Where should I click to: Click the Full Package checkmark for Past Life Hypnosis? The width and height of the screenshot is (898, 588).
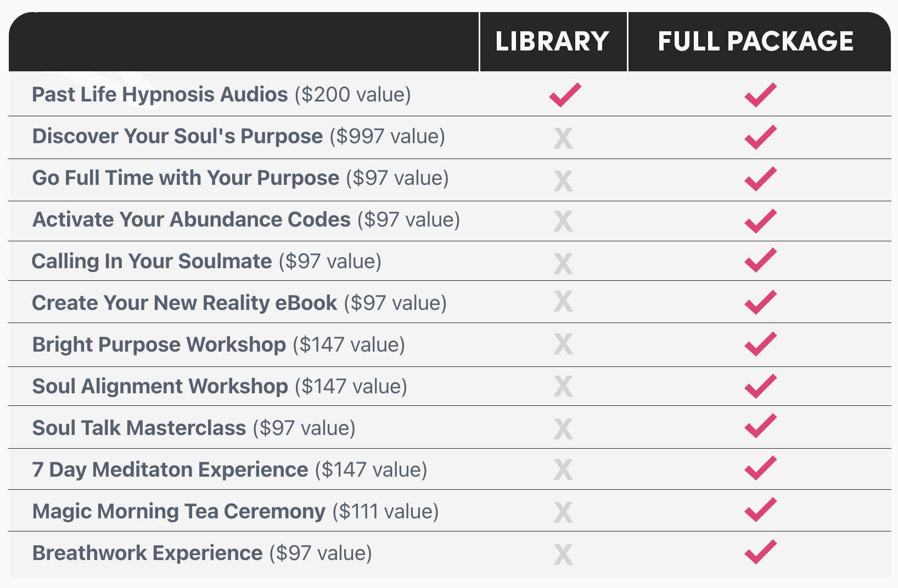(x=760, y=95)
